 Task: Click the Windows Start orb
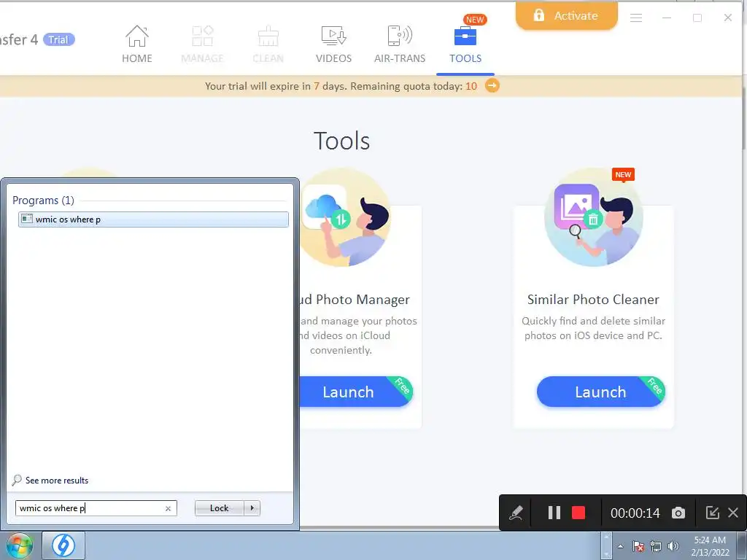19,545
